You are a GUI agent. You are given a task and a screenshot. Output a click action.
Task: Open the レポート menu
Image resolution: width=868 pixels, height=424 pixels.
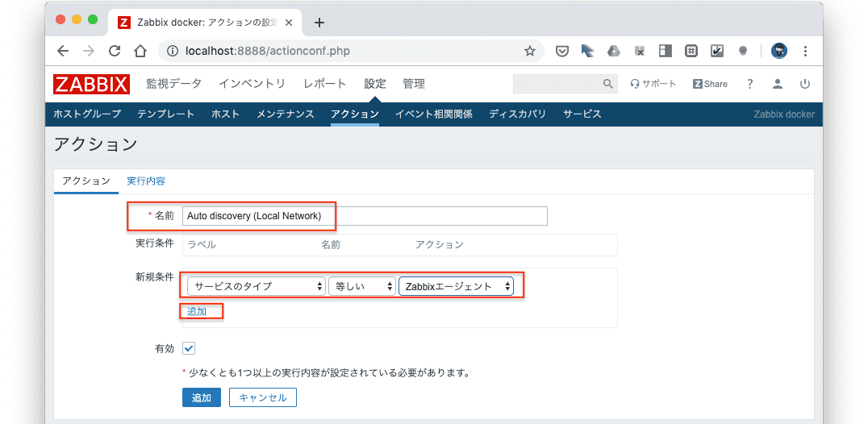pos(324,84)
